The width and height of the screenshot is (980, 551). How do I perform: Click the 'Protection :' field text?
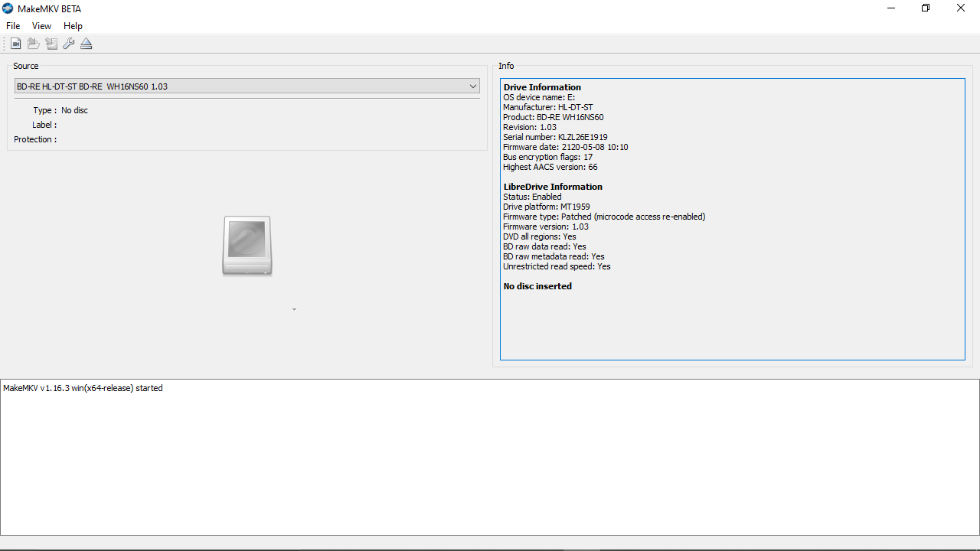(x=35, y=139)
